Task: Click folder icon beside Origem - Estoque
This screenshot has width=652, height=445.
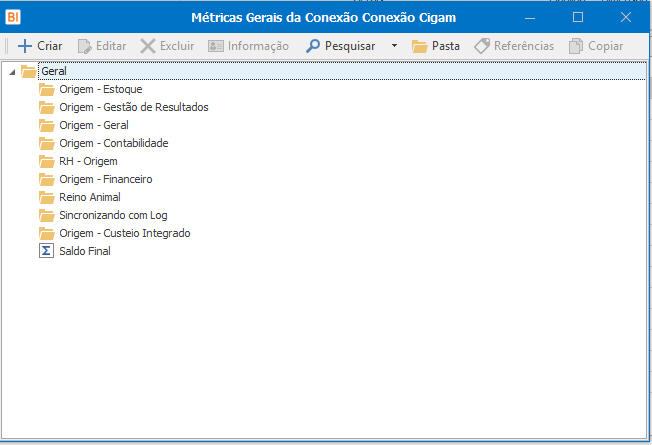Action: pos(47,89)
